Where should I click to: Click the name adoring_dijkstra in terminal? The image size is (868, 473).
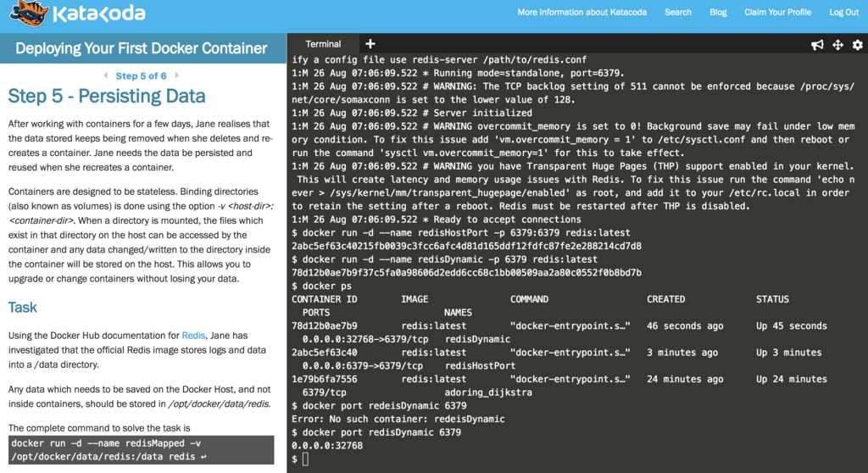click(488, 392)
